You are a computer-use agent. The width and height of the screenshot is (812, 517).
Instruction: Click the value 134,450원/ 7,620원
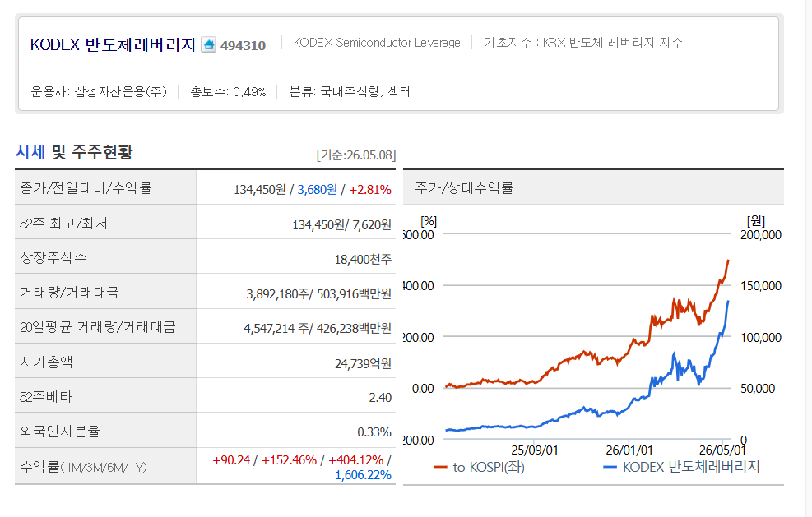coord(341,224)
